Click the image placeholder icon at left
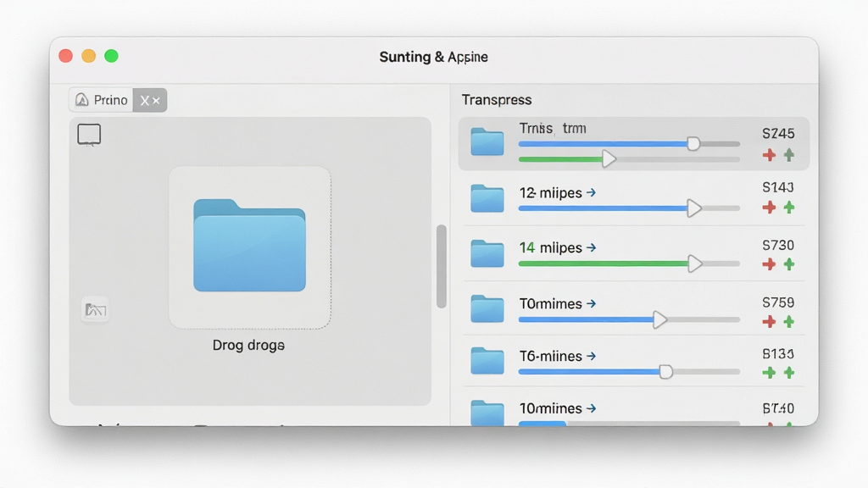 (x=95, y=309)
